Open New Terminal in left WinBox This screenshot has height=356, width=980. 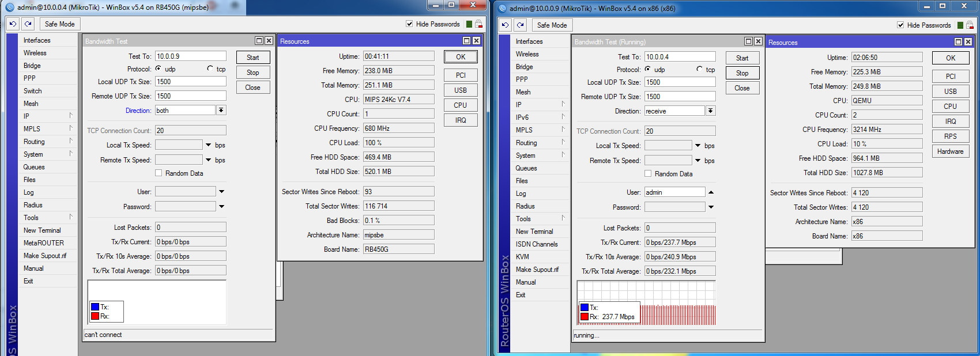pyautogui.click(x=48, y=230)
